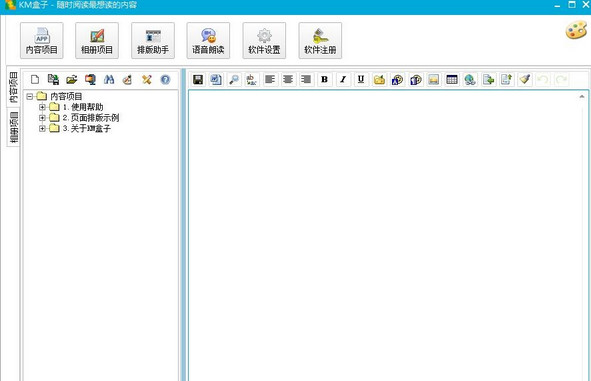Expand the 2. 页面排版示例 folder node

pos(42,118)
